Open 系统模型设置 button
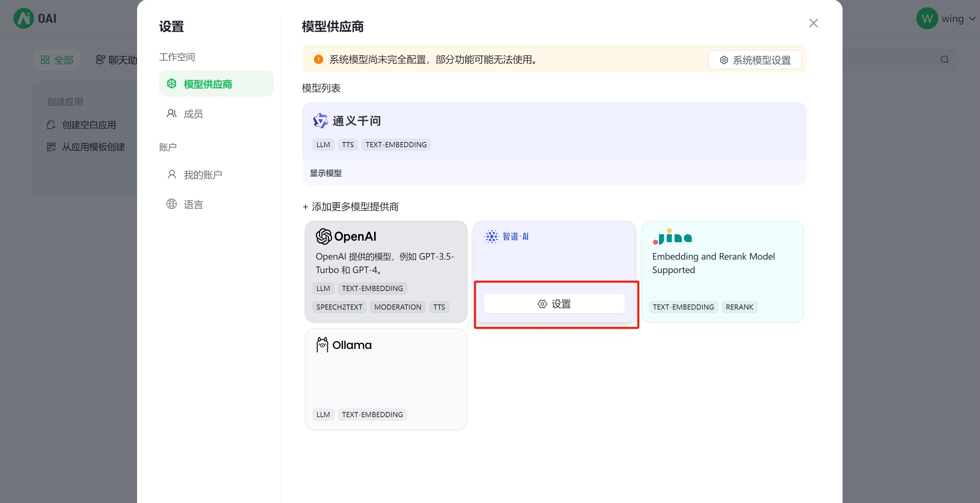The image size is (980, 503). pos(754,60)
